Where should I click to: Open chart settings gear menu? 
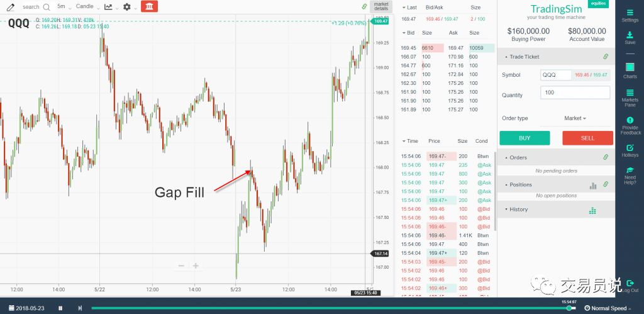click(x=130, y=6)
